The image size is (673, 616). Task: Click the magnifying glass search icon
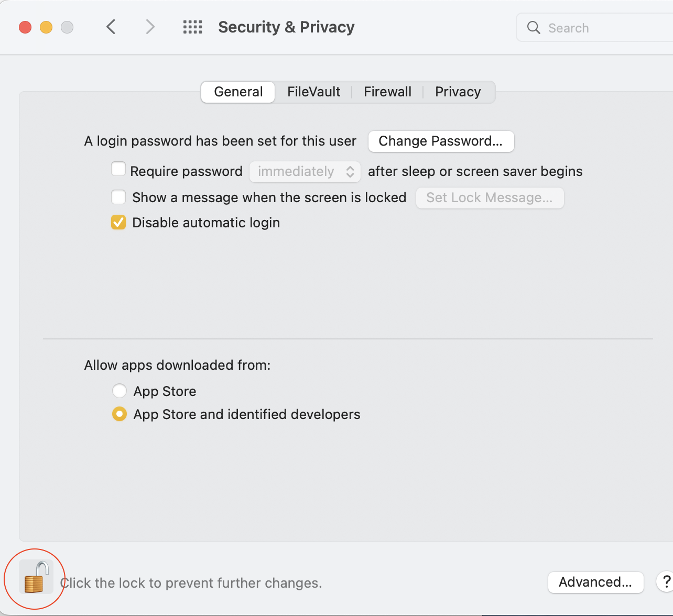[x=534, y=28]
